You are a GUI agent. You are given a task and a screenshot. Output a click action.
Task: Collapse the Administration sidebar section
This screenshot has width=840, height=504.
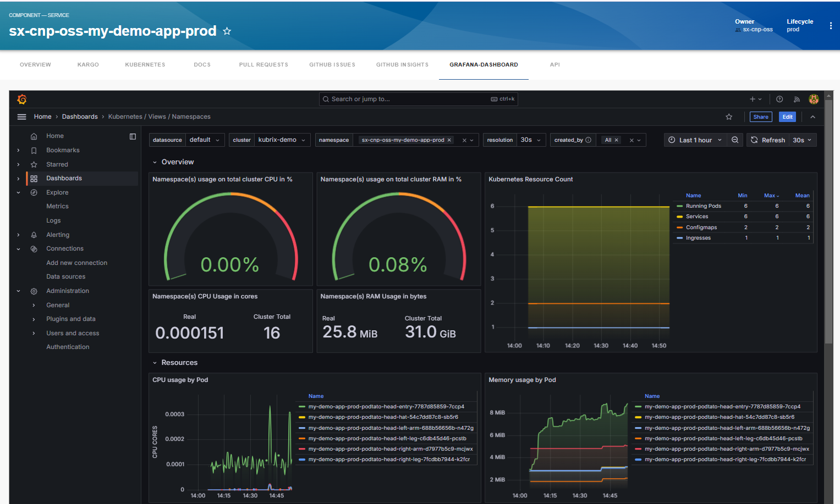click(x=18, y=291)
